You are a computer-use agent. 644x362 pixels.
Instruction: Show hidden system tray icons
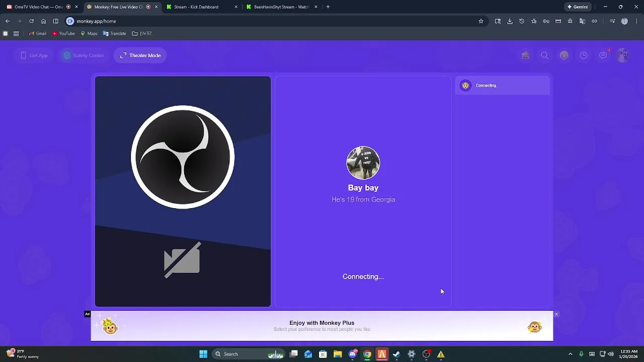[570, 354]
